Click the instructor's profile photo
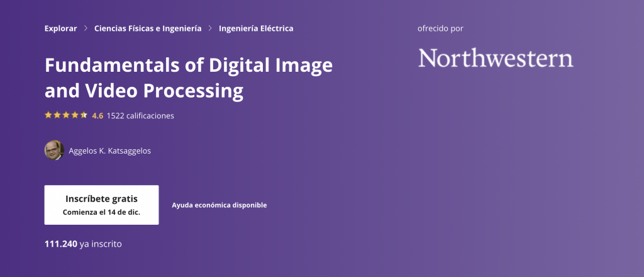 54,150
